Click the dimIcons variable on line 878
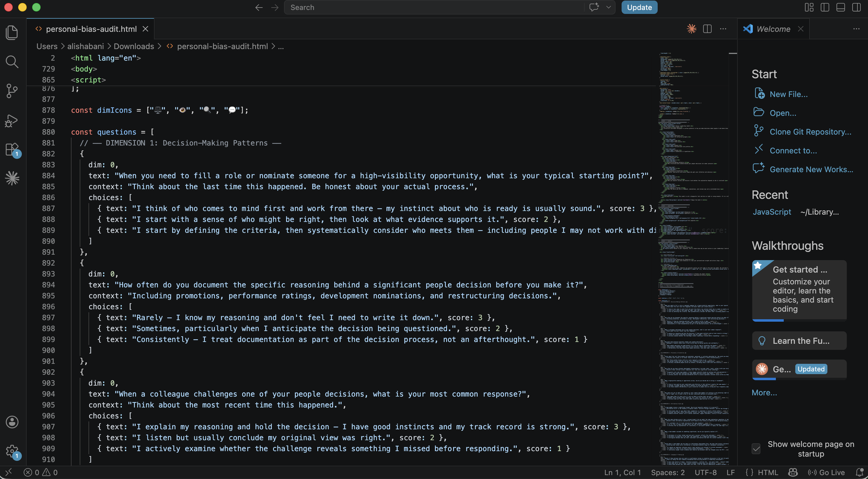The width and height of the screenshot is (868, 479). [114, 110]
